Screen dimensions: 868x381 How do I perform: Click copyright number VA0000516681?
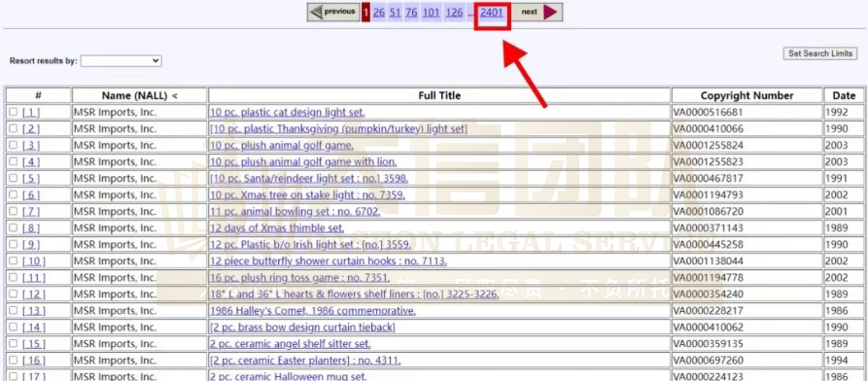pyautogui.click(x=708, y=113)
